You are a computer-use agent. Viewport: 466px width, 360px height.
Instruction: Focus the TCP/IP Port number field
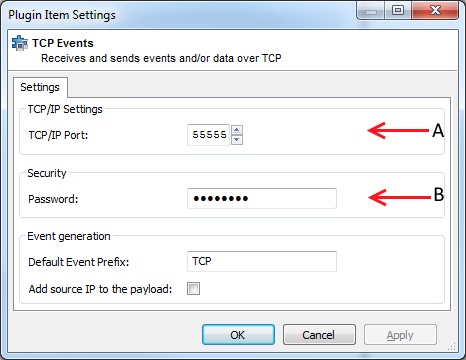tap(208, 135)
